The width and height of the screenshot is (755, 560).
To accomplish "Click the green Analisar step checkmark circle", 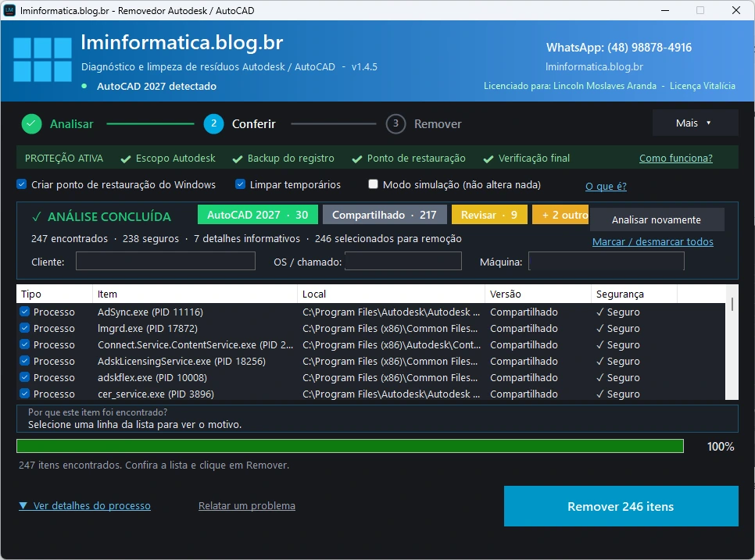I will pyautogui.click(x=31, y=124).
